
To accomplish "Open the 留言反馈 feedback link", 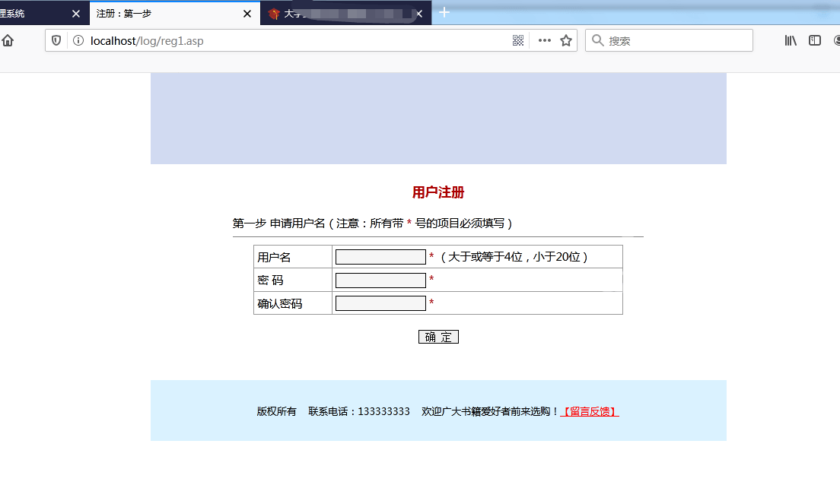I will tap(590, 411).
